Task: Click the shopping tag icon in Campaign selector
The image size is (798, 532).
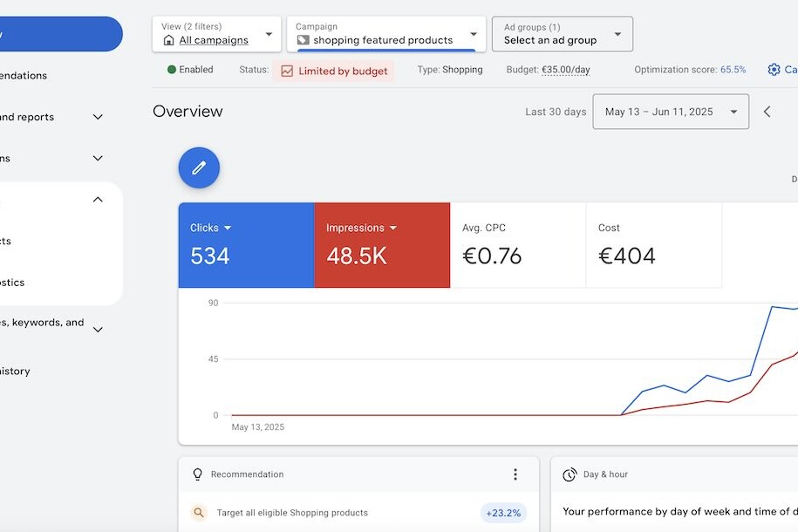Action: [x=303, y=40]
